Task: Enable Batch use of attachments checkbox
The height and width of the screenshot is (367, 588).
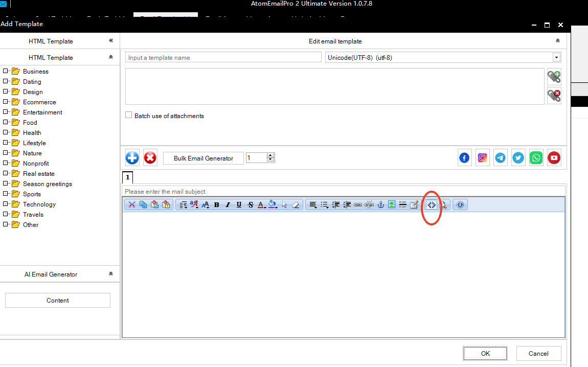Action: (129, 115)
